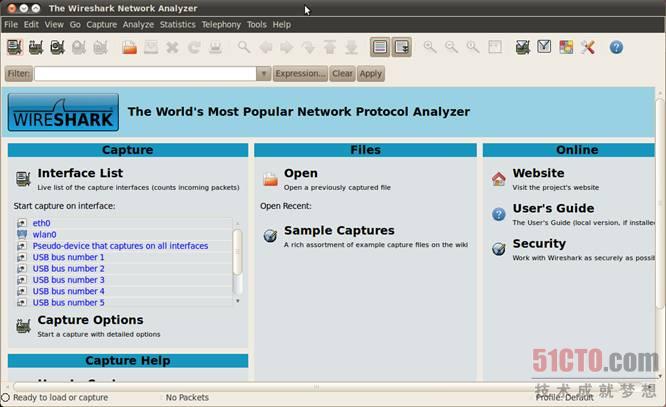The image size is (666, 407).
Task: Open the Edit menu
Action: (x=31, y=25)
